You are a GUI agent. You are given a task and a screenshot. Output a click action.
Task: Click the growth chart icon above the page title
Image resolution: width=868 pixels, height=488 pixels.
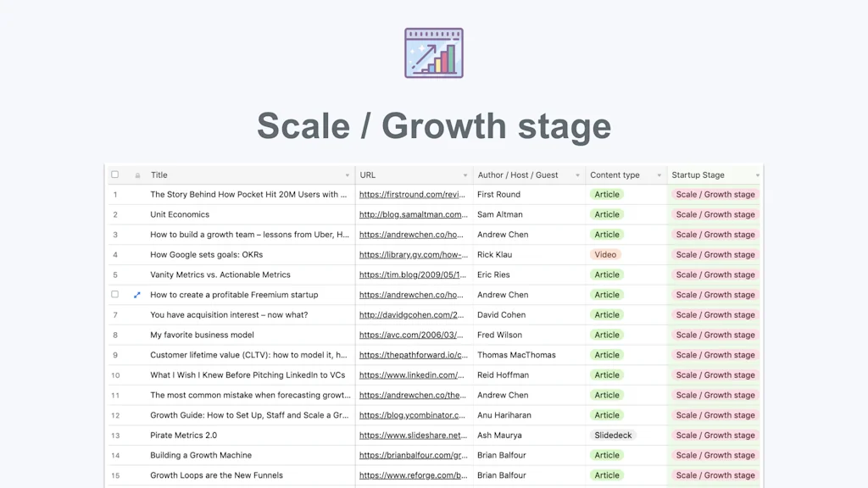(x=434, y=52)
